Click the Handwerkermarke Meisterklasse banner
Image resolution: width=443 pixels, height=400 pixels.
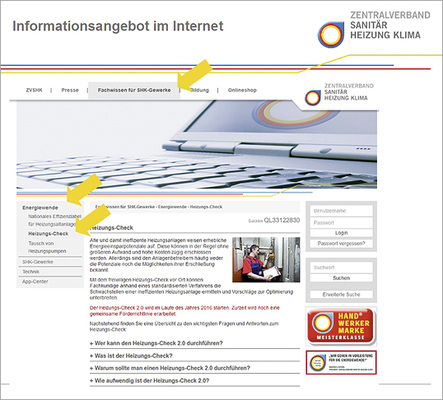(x=341, y=327)
